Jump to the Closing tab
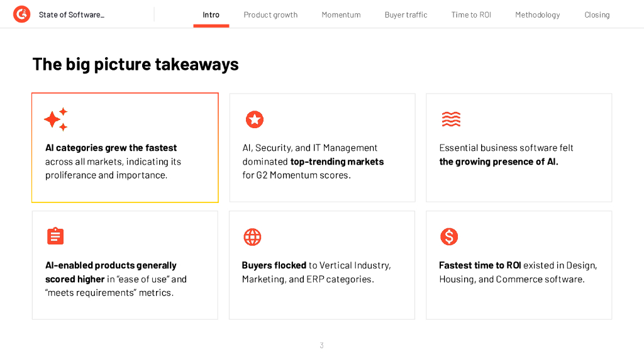 coord(597,15)
